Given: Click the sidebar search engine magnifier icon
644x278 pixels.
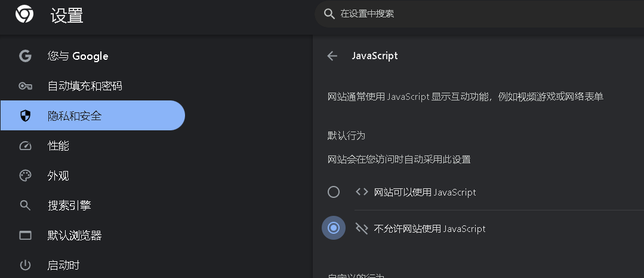Looking at the screenshot, I should (26, 206).
